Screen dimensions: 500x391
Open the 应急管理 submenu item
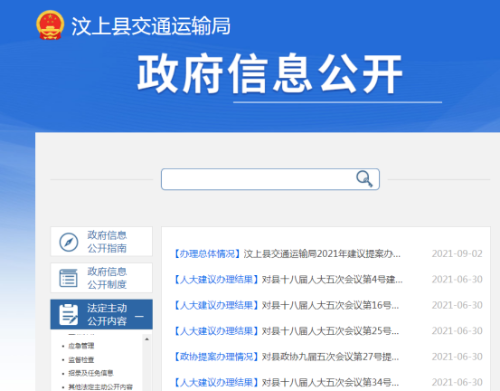81,346
